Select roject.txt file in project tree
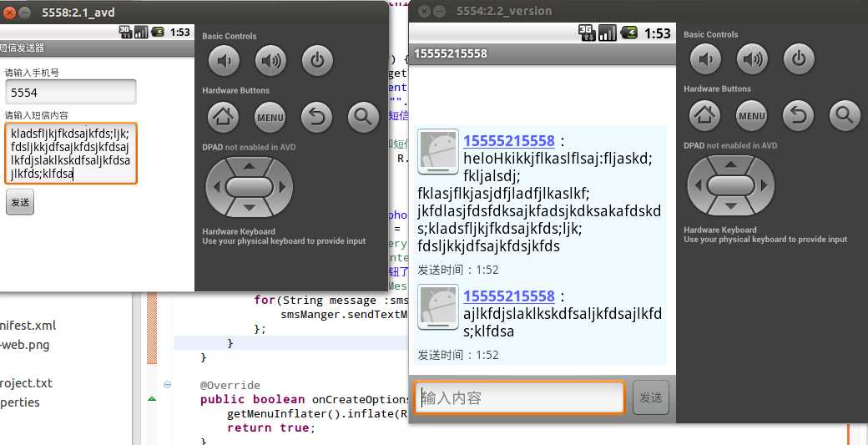 27,383
